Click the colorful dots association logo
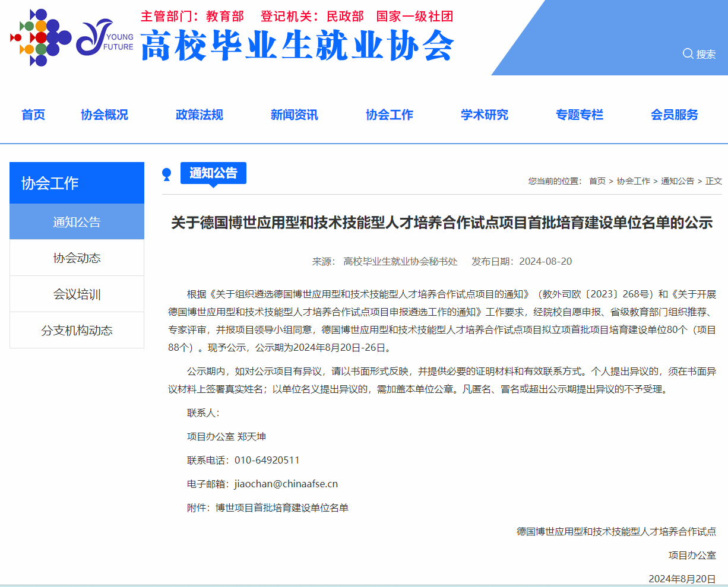Screen dimensions: 728x587 [x=40, y=37]
